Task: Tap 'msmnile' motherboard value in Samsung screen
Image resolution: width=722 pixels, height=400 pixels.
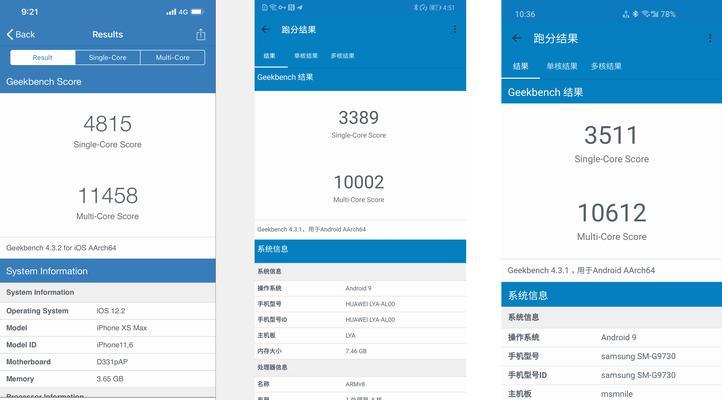Action: (617, 394)
